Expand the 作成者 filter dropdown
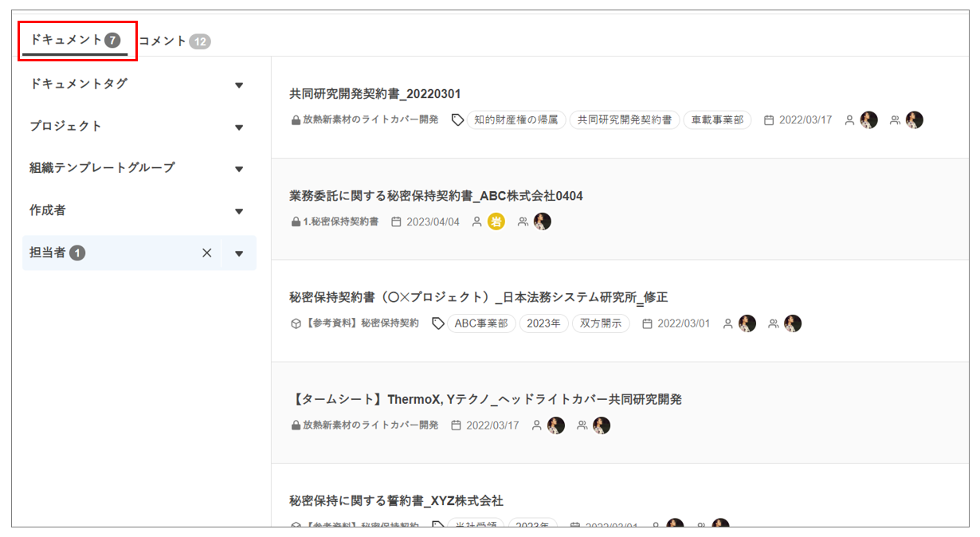 (239, 211)
